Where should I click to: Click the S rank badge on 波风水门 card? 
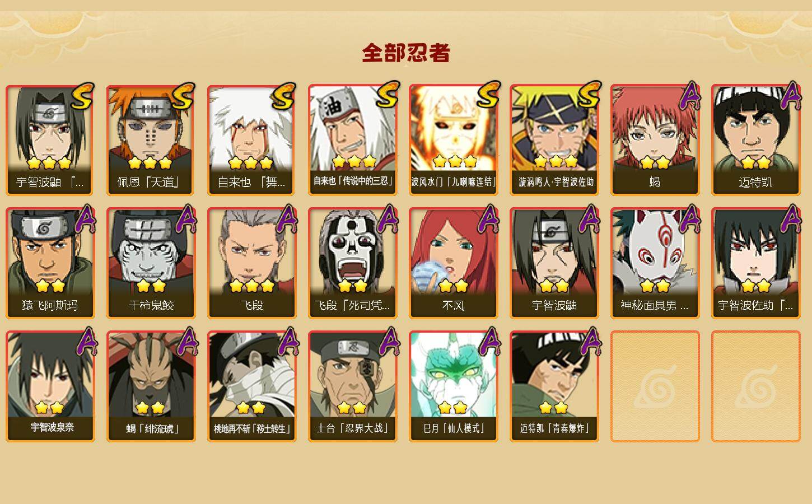coord(488,95)
